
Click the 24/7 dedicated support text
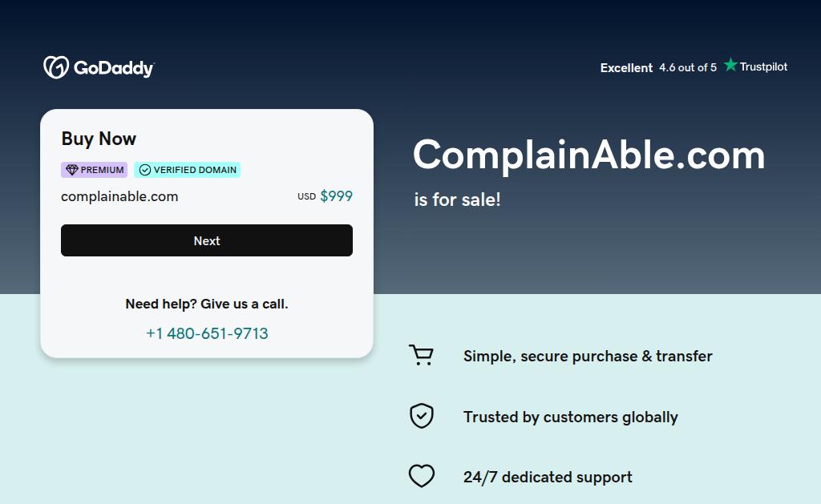point(548,478)
